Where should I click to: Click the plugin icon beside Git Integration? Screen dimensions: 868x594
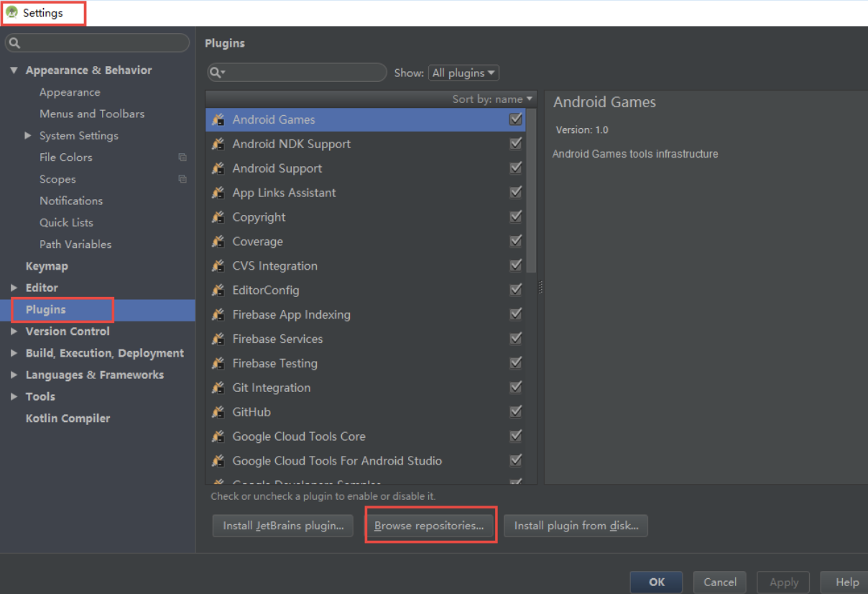pos(218,388)
